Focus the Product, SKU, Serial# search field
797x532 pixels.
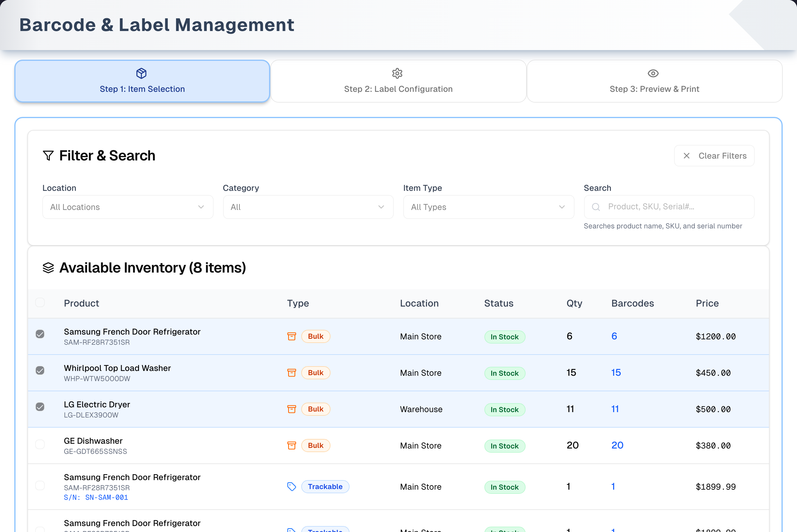pyautogui.click(x=669, y=207)
